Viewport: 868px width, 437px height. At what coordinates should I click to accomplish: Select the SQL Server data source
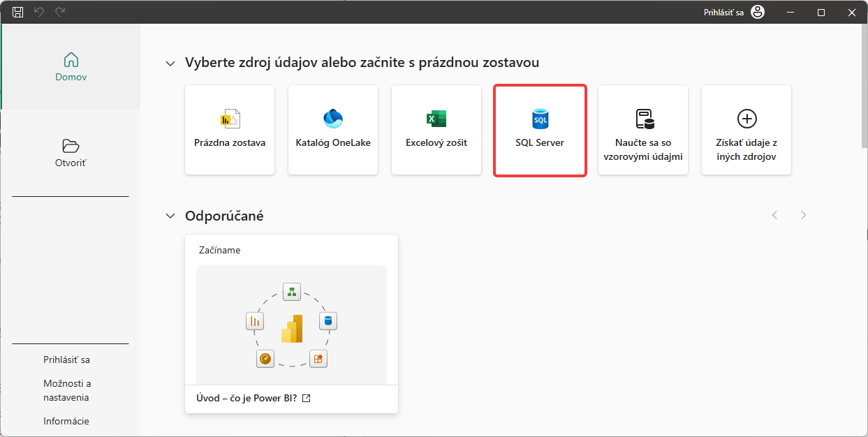(540, 131)
